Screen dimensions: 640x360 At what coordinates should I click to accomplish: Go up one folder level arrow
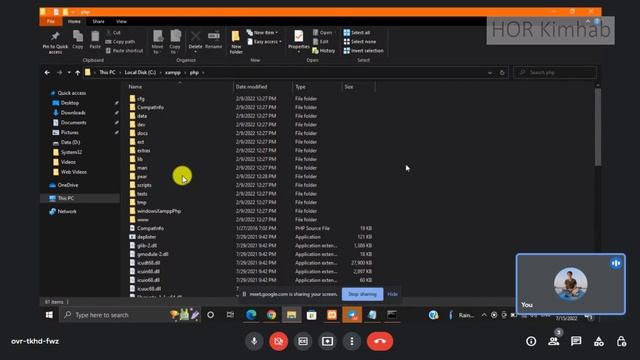77,73
